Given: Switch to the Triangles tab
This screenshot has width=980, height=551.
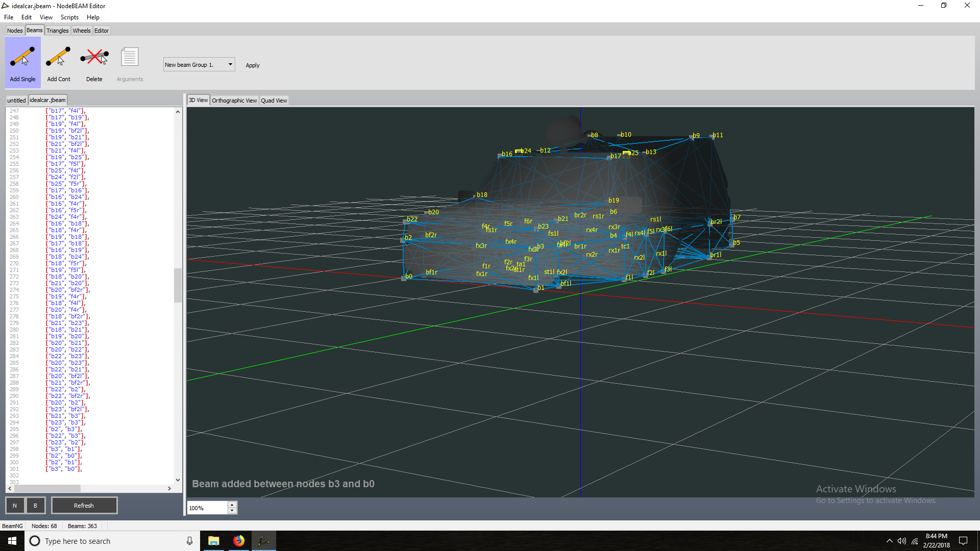Looking at the screenshot, I should point(58,31).
